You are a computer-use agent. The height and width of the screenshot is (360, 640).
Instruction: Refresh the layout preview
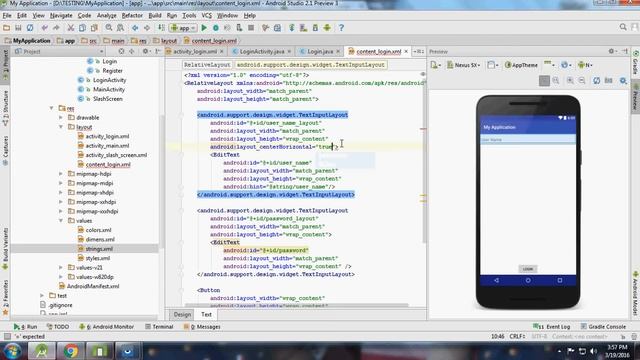(x=596, y=80)
